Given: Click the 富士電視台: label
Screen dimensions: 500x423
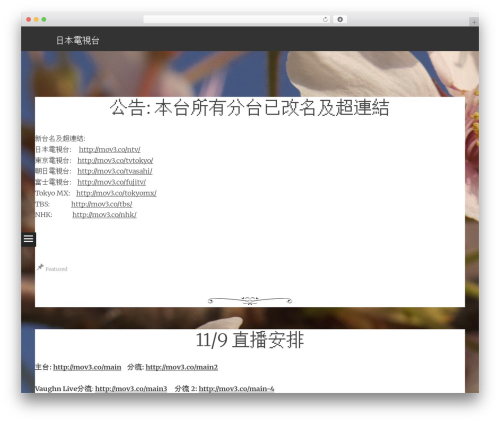Looking at the screenshot, I should click(53, 182).
